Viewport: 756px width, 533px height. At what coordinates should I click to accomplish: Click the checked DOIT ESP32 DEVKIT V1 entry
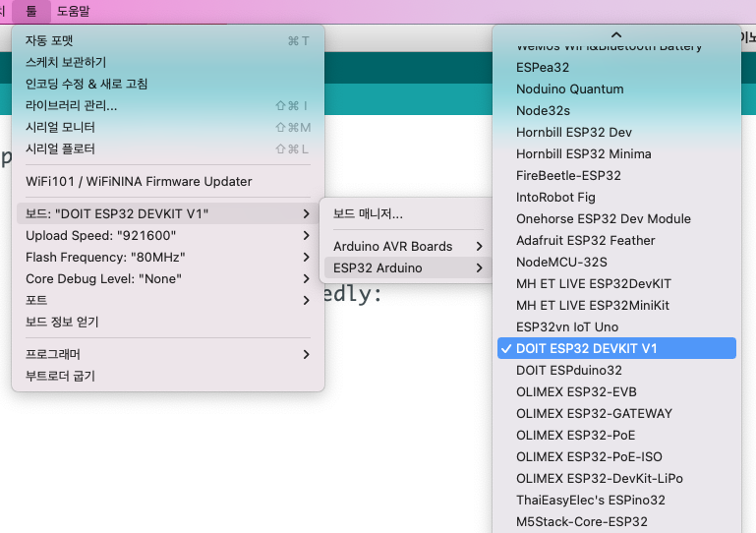click(616, 348)
